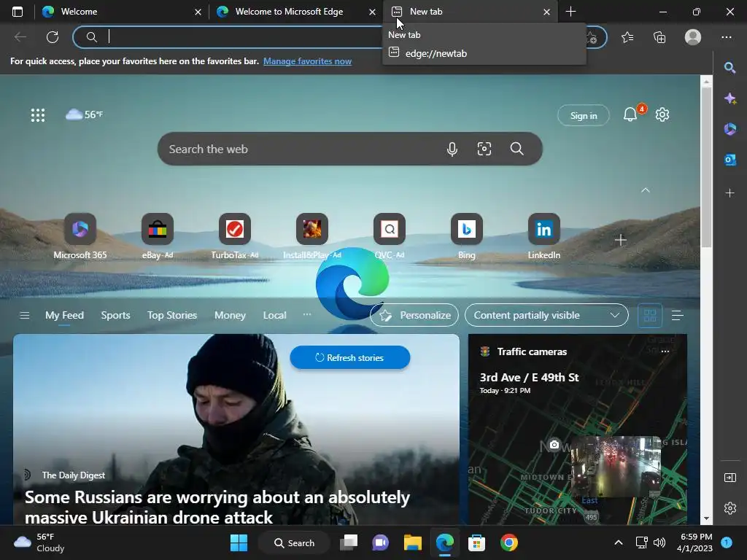Open the Microsoft 365 sidebar icon
Image resolution: width=747 pixels, height=560 pixels.
729,129
